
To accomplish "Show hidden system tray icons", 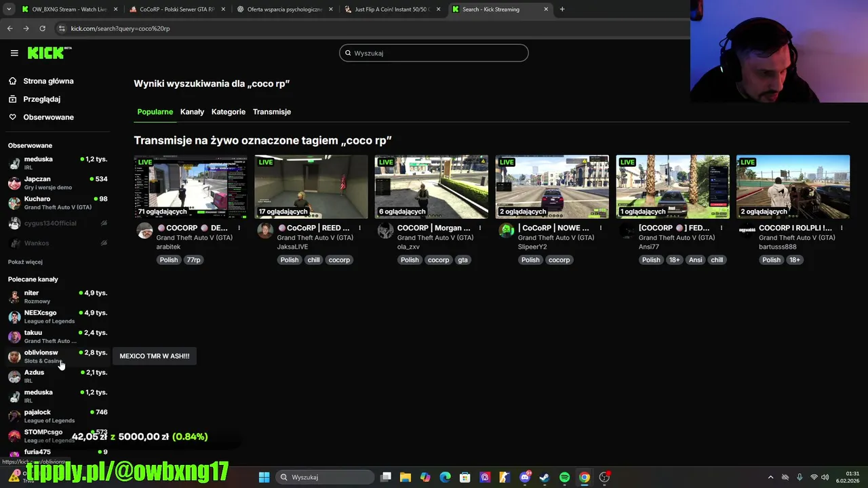I will click(x=770, y=477).
